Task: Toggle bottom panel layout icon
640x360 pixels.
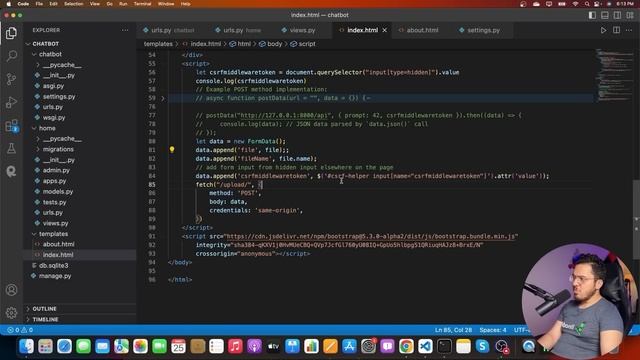Action: point(605,15)
